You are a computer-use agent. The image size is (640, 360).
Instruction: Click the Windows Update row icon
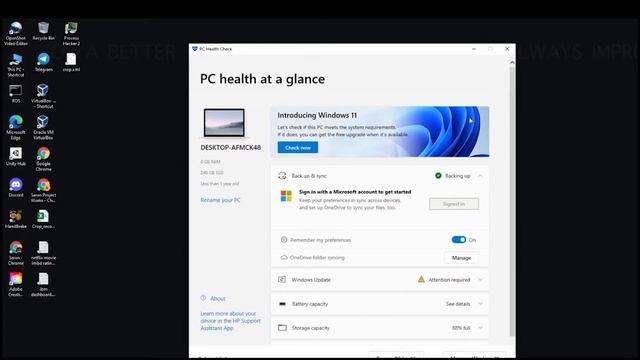coord(282,280)
